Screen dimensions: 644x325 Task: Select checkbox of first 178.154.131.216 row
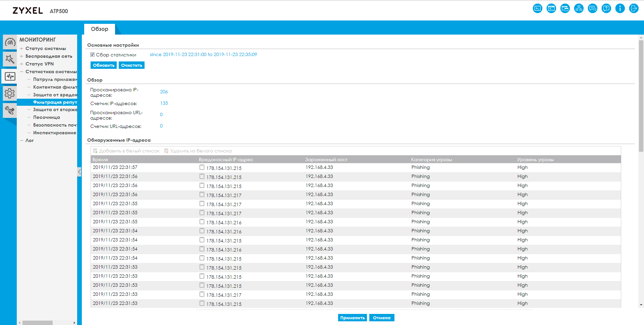tap(202, 222)
